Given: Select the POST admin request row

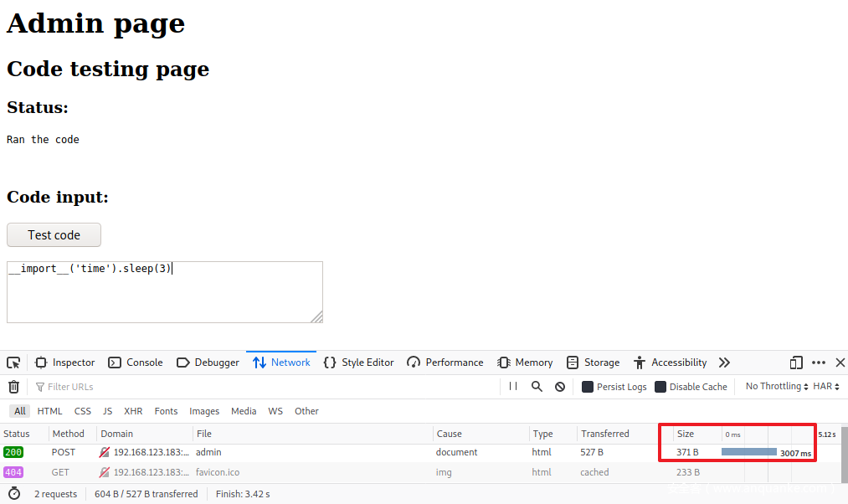Looking at the screenshot, I should (x=335, y=452).
